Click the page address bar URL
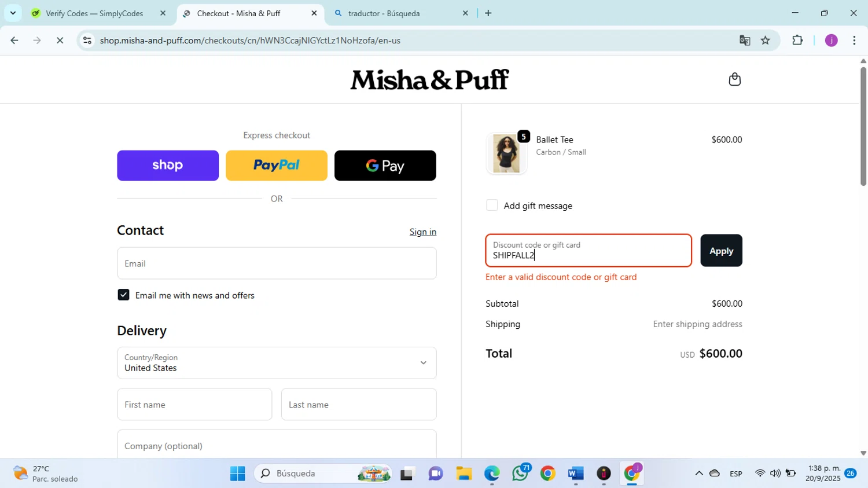Screen dimensions: 868x488 [x=250, y=41]
